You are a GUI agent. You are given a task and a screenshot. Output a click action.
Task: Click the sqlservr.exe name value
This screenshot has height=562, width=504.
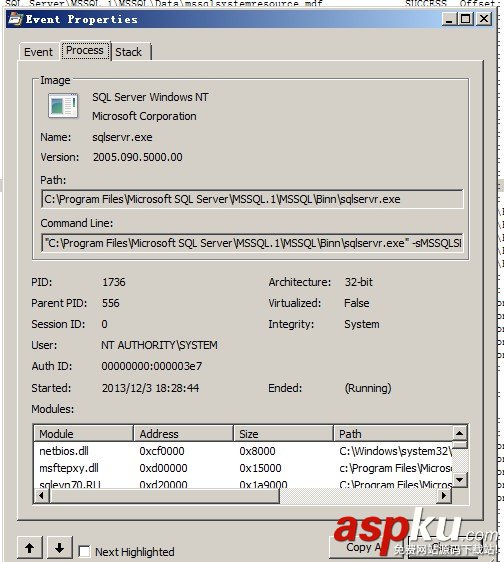122,137
